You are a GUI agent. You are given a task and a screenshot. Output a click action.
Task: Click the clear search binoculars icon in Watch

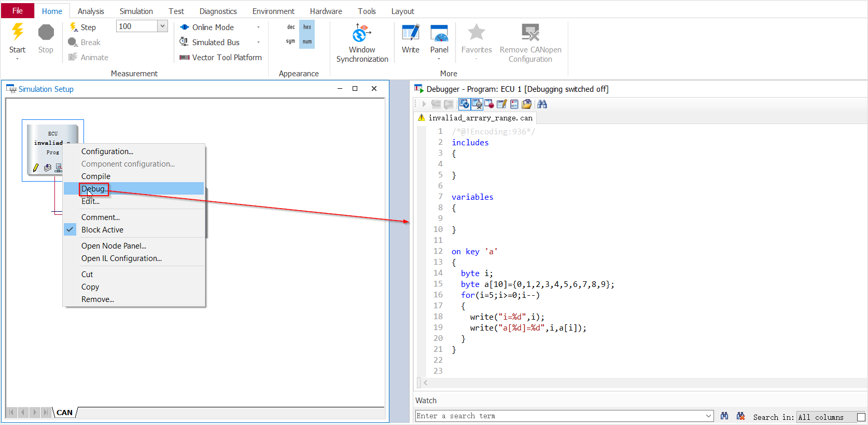point(740,416)
